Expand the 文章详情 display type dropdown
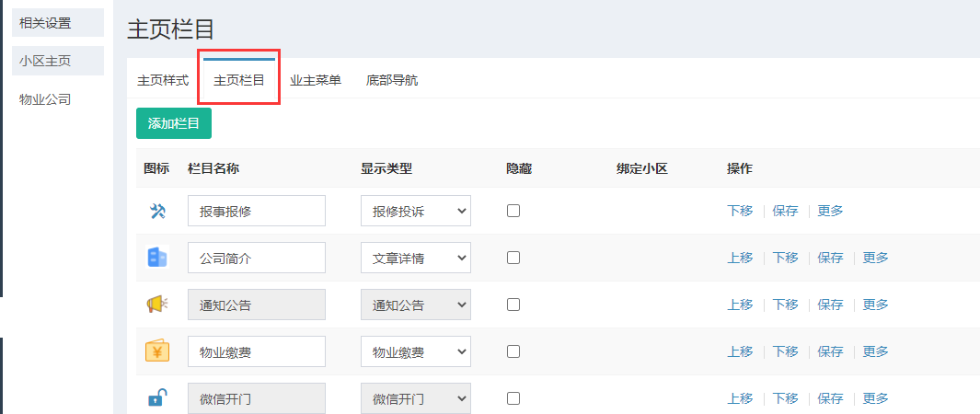The height and width of the screenshot is (414, 980). point(416,258)
